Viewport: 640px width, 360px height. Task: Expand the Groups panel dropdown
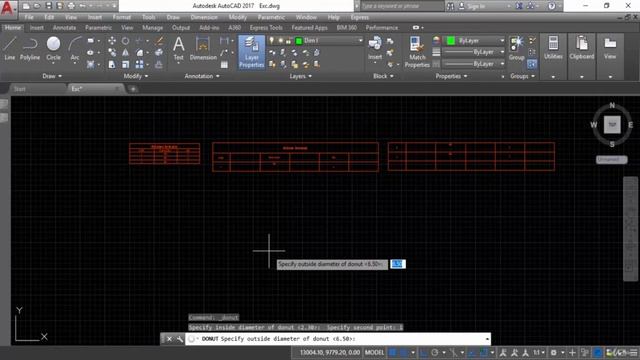pyautogui.click(x=522, y=76)
